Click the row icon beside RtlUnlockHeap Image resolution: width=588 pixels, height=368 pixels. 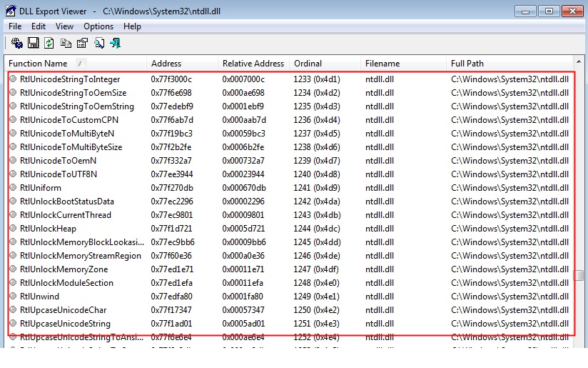[x=13, y=228]
